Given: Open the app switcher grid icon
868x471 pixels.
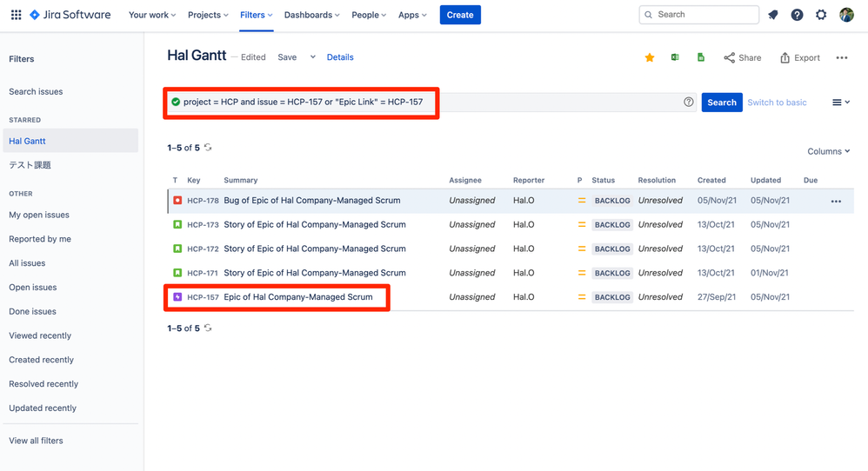Looking at the screenshot, I should pos(16,15).
